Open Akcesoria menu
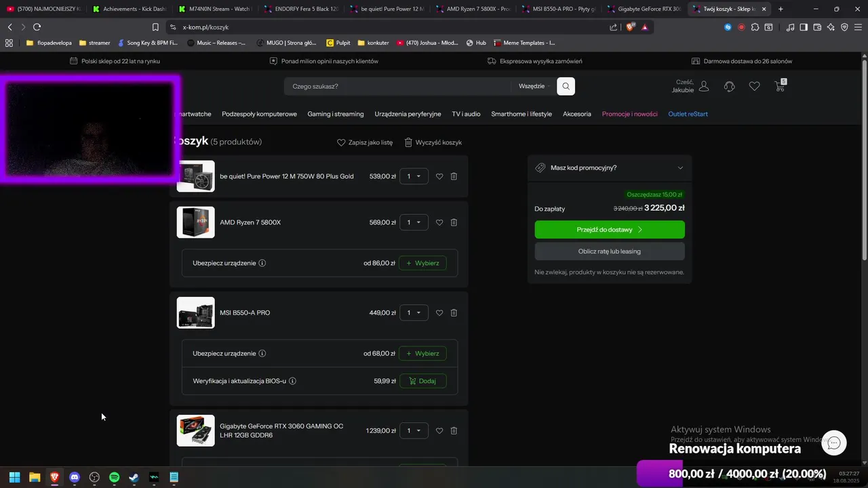This screenshot has height=488, width=868. click(577, 114)
